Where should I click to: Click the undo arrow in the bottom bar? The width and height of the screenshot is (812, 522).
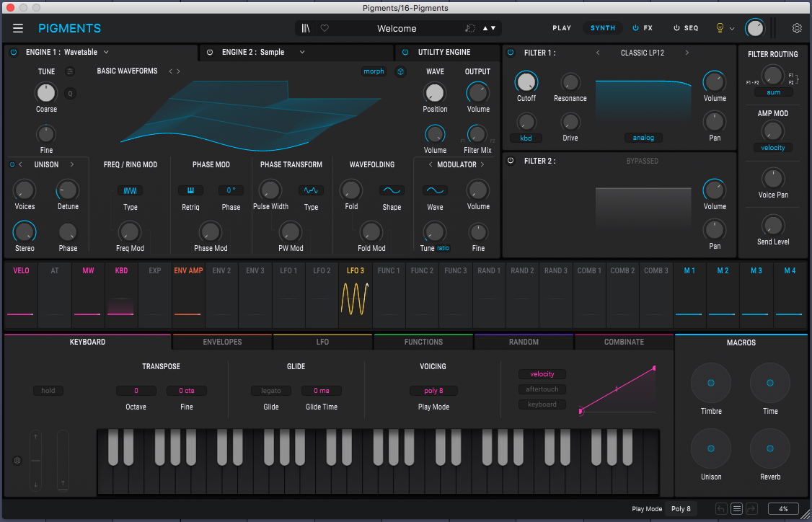pos(721,509)
